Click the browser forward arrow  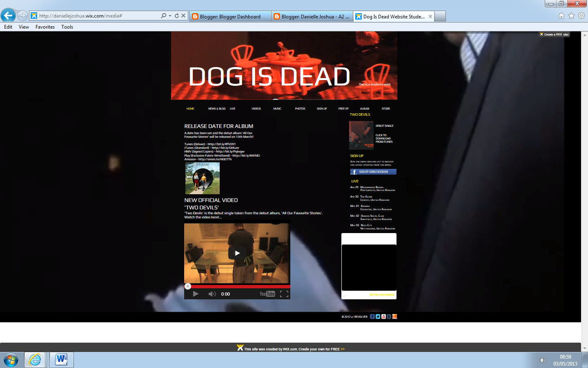pos(22,16)
